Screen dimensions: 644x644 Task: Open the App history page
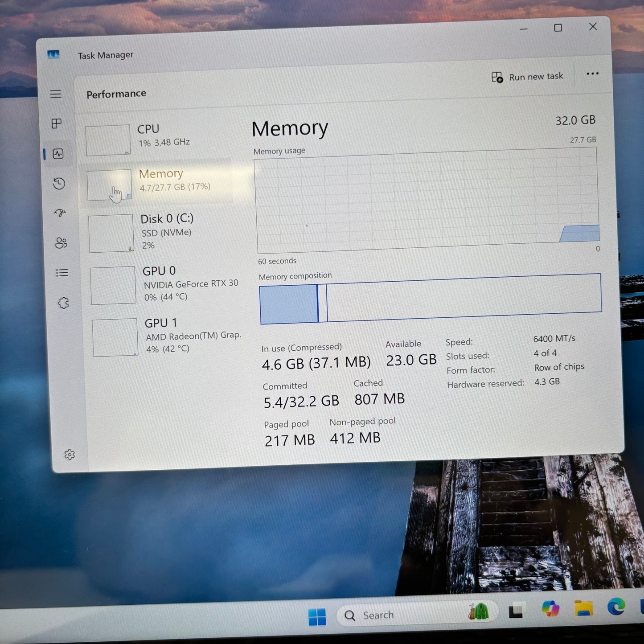pos(58,183)
